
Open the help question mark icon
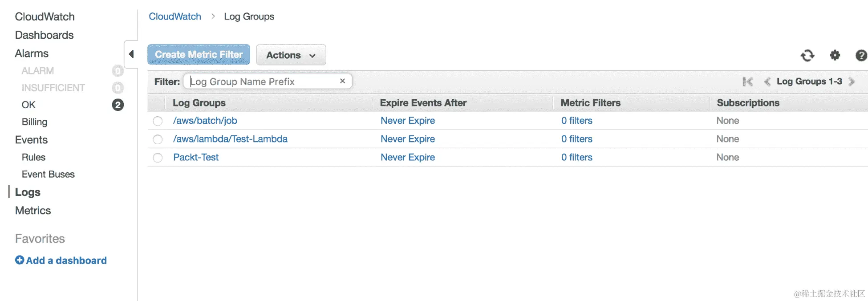pos(861,55)
